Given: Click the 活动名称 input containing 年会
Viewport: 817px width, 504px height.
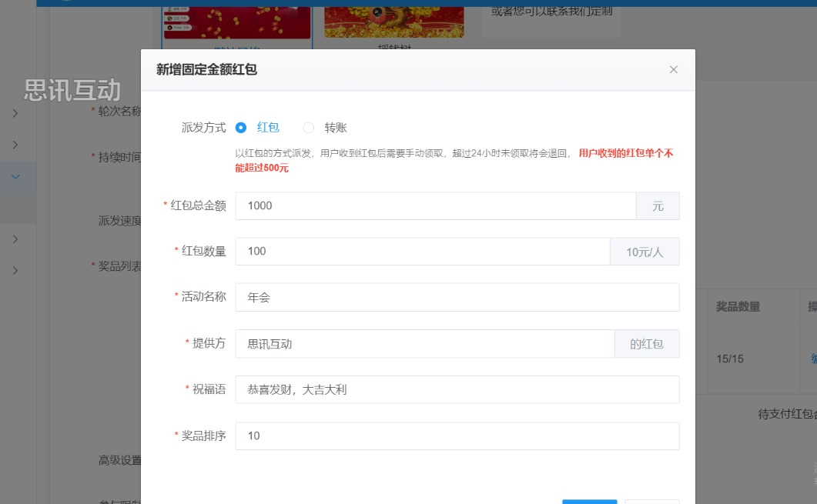Looking at the screenshot, I should point(457,297).
